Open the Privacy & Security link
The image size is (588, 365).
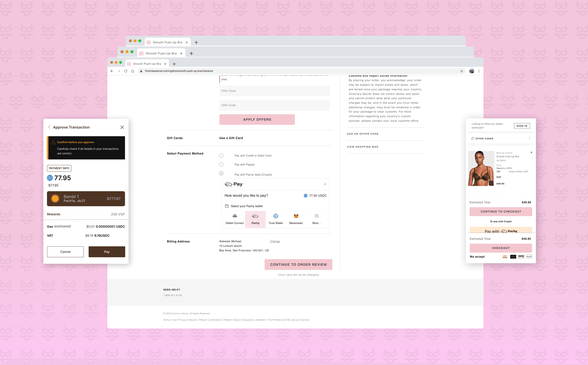(188, 320)
